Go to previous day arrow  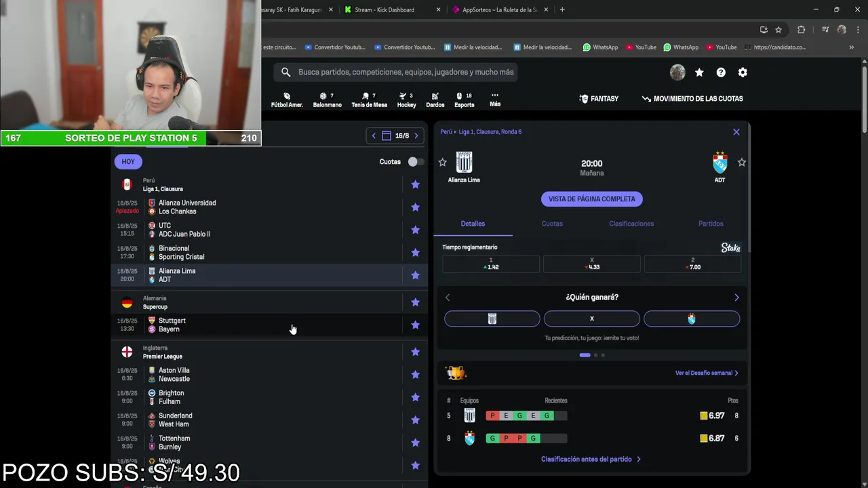(374, 136)
